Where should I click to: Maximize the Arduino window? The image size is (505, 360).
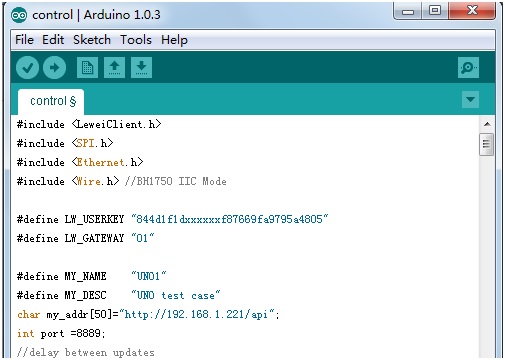435,11
